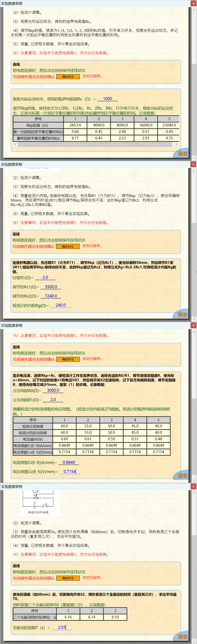197x644 pixels.
Task: Close the window containing the circuit diagram
Action: [193, 486]
